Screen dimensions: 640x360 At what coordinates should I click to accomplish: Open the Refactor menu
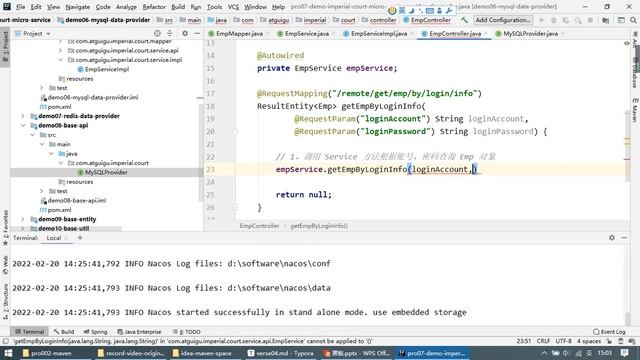(154, 7)
